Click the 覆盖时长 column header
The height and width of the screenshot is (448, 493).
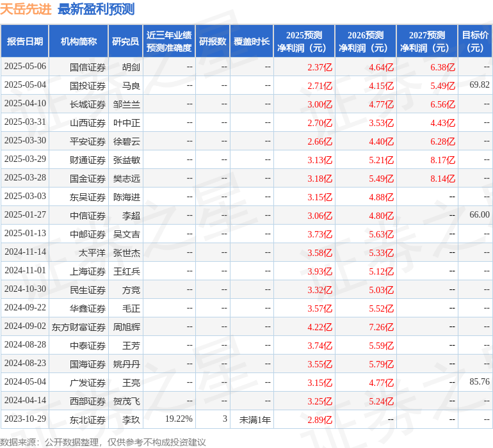click(252, 41)
